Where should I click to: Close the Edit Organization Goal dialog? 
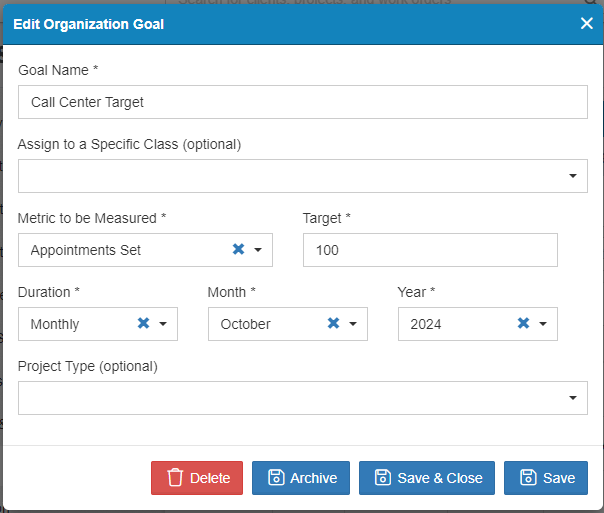(587, 23)
